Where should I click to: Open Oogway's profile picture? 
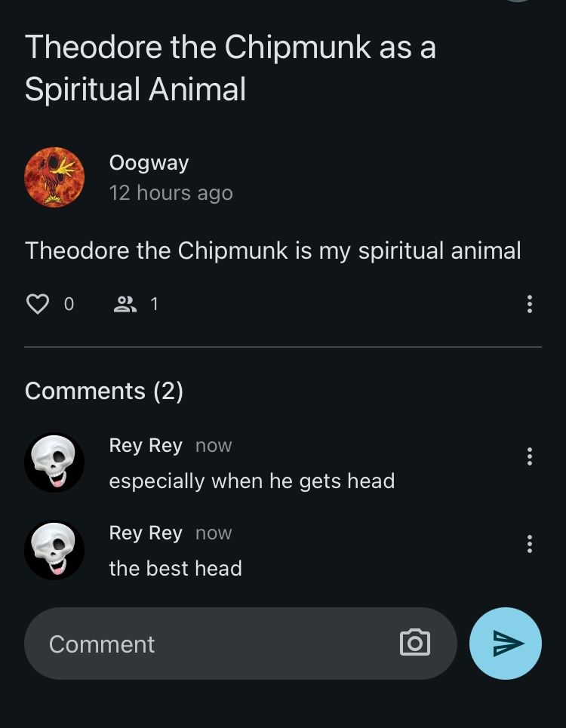[x=54, y=177]
